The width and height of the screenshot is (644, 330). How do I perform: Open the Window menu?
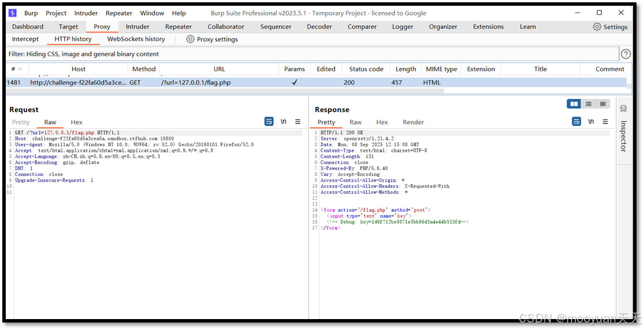pyautogui.click(x=152, y=13)
